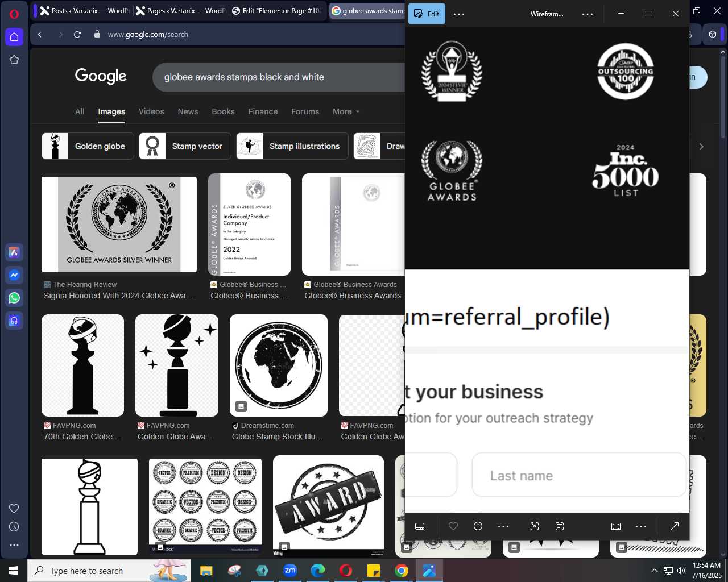Open File Explorer from the taskbar
The width and height of the screenshot is (728, 582).
(x=206, y=571)
